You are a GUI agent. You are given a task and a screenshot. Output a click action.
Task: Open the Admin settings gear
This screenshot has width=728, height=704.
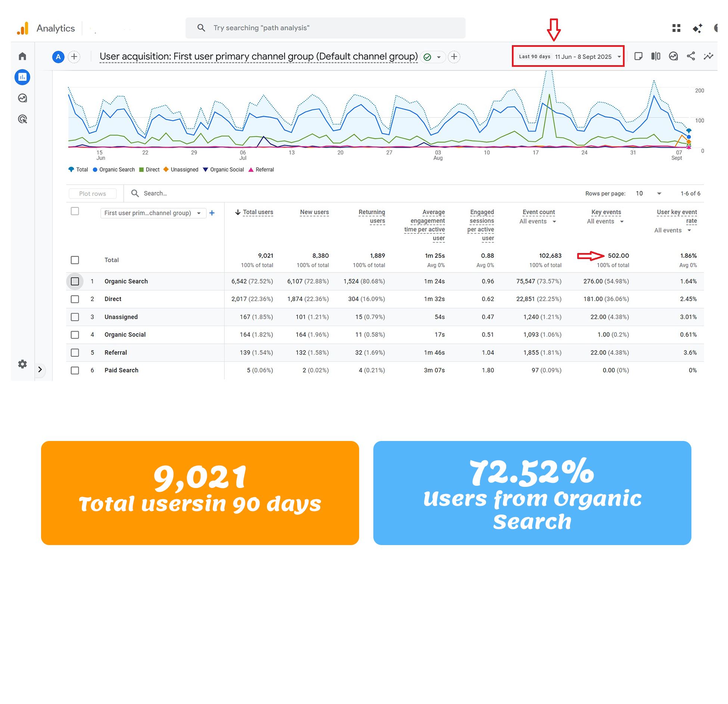coord(22,364)
